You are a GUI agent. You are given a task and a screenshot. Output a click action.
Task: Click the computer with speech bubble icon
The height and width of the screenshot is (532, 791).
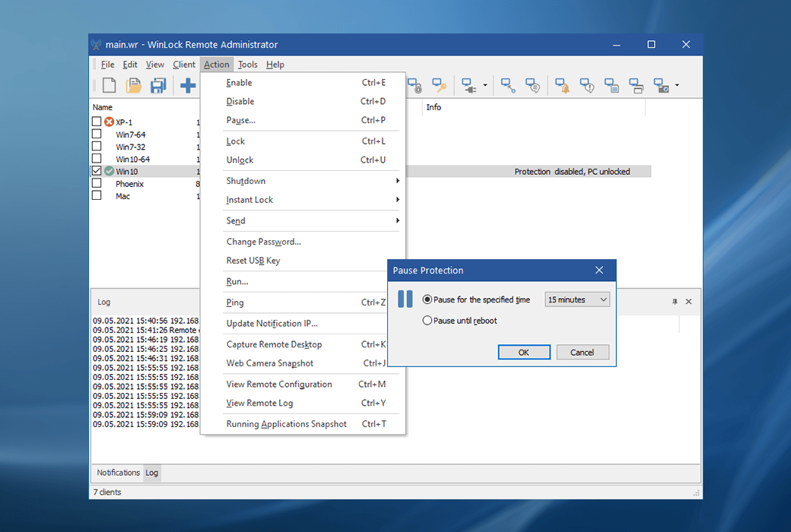[532, 85]
